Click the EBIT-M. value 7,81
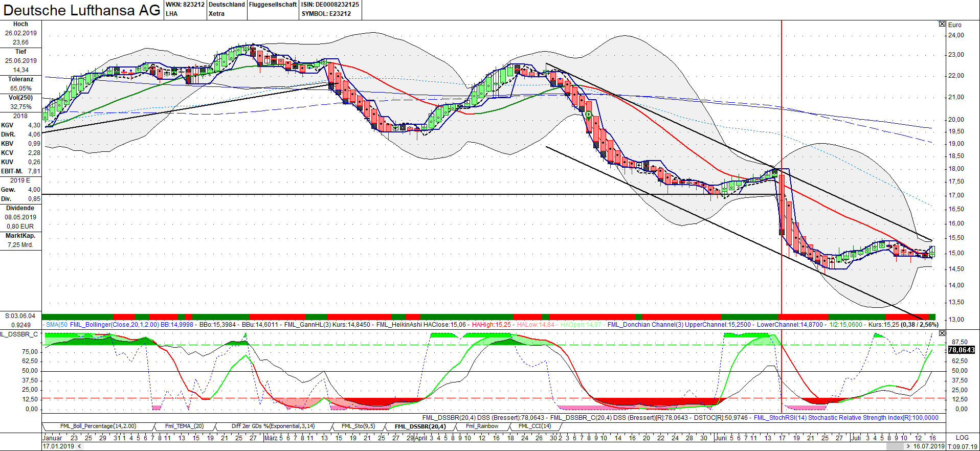The image size is (980, 451). (x=34, y=171)
